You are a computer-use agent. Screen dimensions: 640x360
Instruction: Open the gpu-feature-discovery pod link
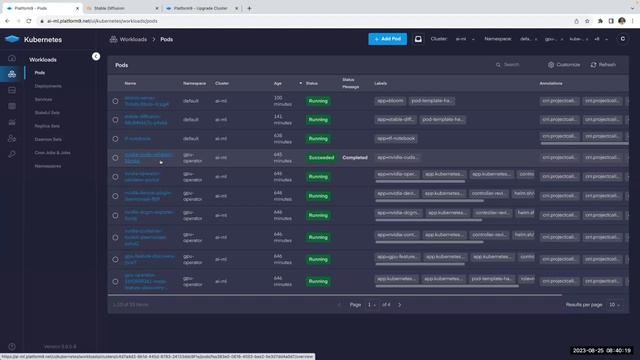pos(150,259)
